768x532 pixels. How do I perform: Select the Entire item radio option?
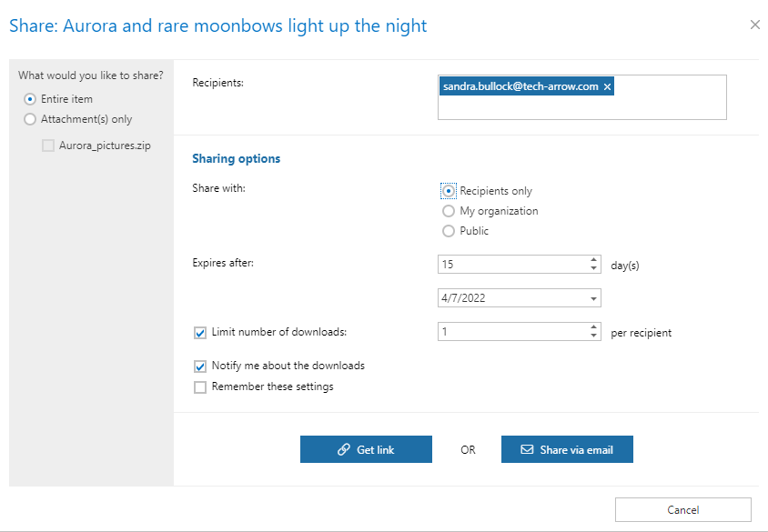(x=31, y=99)
